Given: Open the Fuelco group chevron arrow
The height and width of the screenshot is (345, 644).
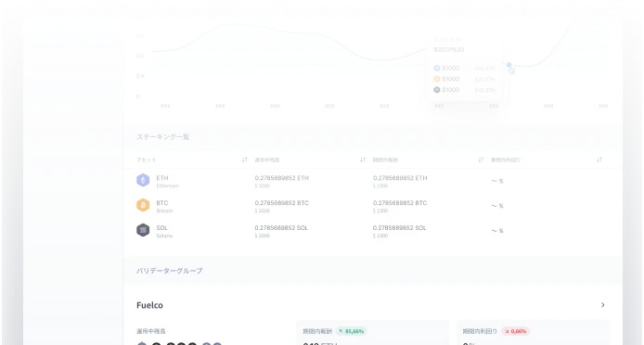Looking at the screenshot, I should (602, 305).
